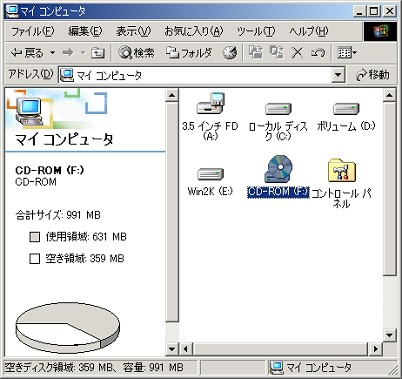The image size is (402, 379).
Task: Click the Move To toolbar icon
Action: coord(256,53)
